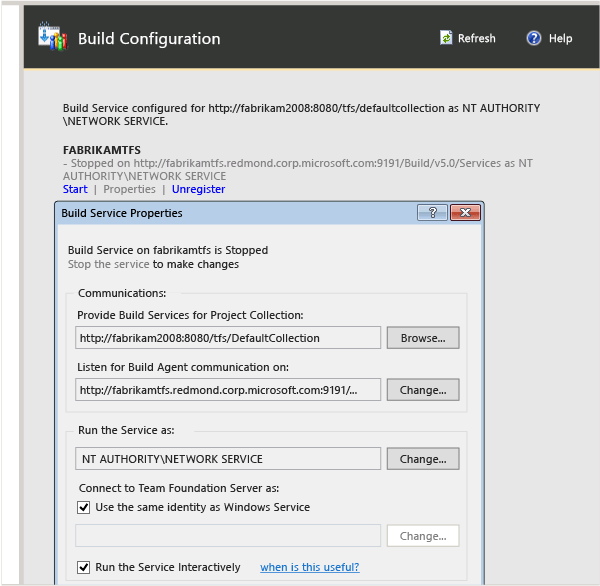Click the dialog's question mark help button
600x586 pixels.
coord(432,212)
